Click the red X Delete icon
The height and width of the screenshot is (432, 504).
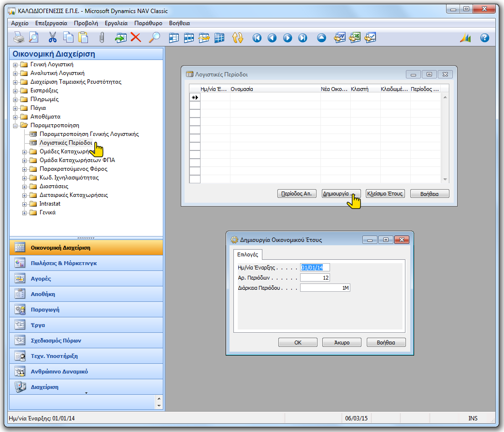136,38
